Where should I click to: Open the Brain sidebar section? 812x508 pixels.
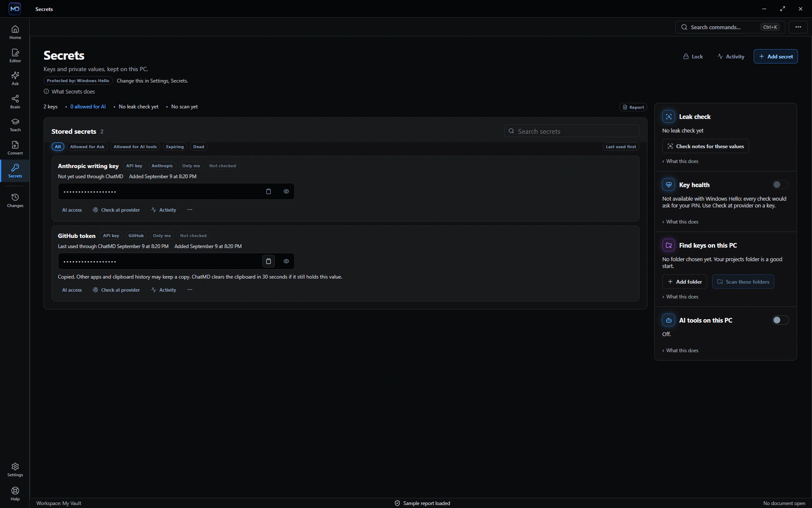(x=15, y=102)
